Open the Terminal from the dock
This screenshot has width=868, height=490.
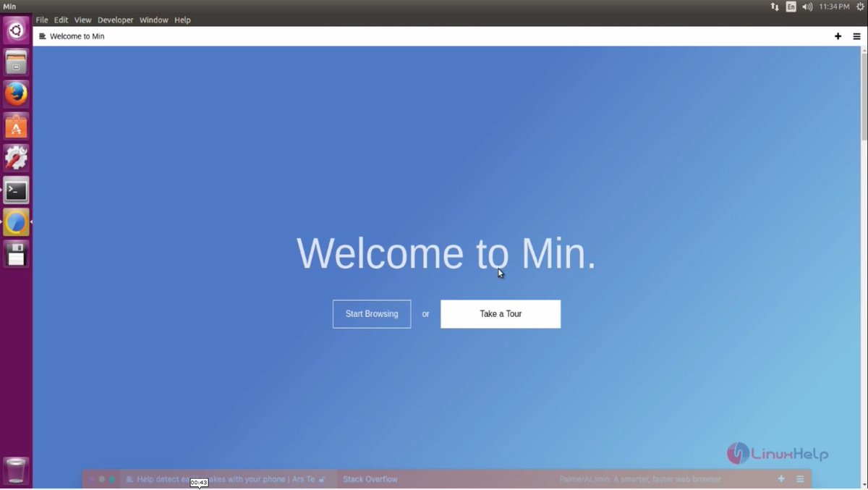(16, 190)
